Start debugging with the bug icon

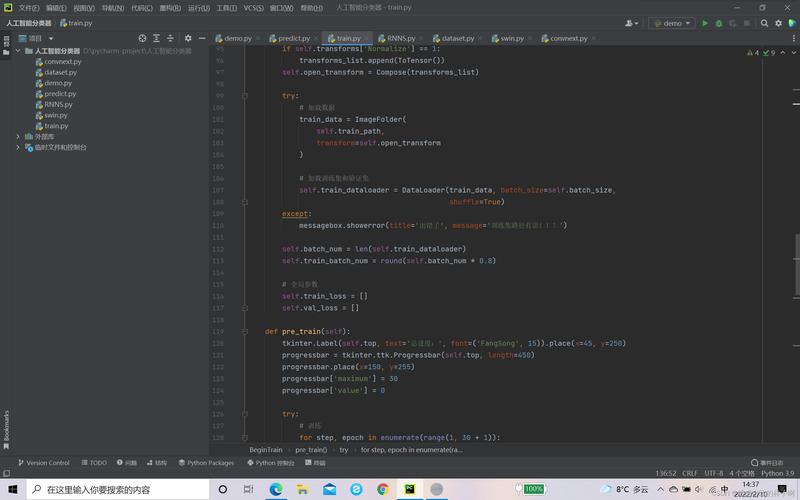(x=719, y=23)
